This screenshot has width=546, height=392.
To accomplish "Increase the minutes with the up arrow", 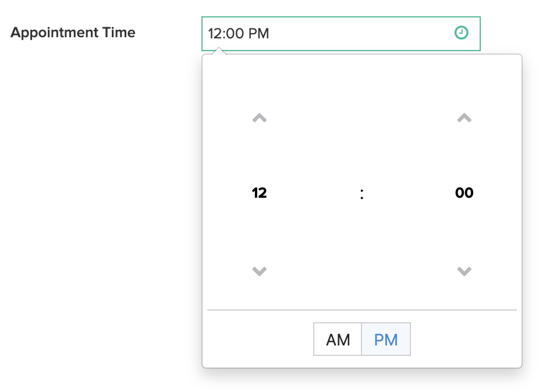I will (464, 118).
